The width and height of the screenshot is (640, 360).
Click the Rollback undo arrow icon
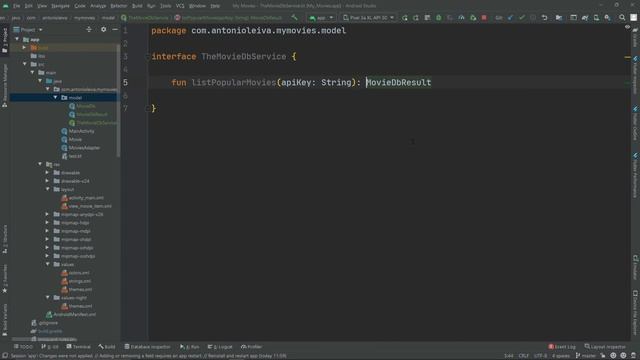click(544, 18)
